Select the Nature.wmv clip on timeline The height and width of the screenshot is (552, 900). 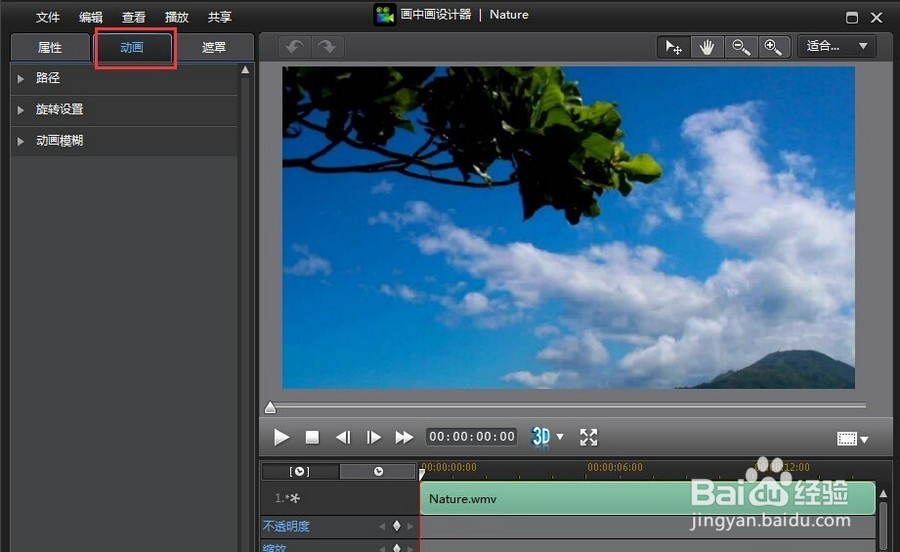pyautogui.click(x=647, y=498)
